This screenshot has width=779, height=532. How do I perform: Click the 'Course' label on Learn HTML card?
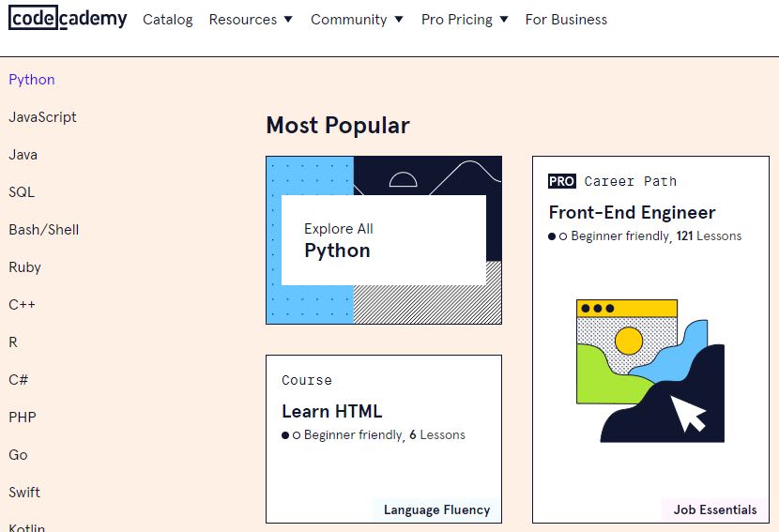(x=307, y=380)
